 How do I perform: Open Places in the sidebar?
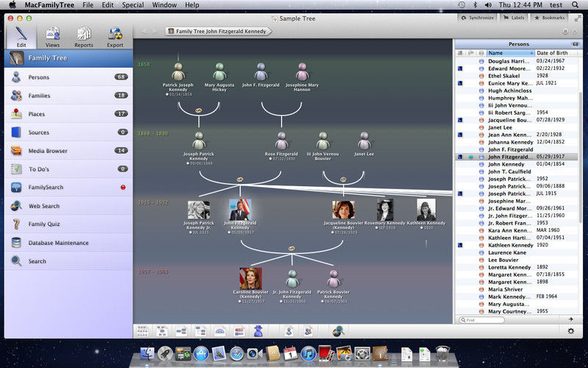click(68, 114)
